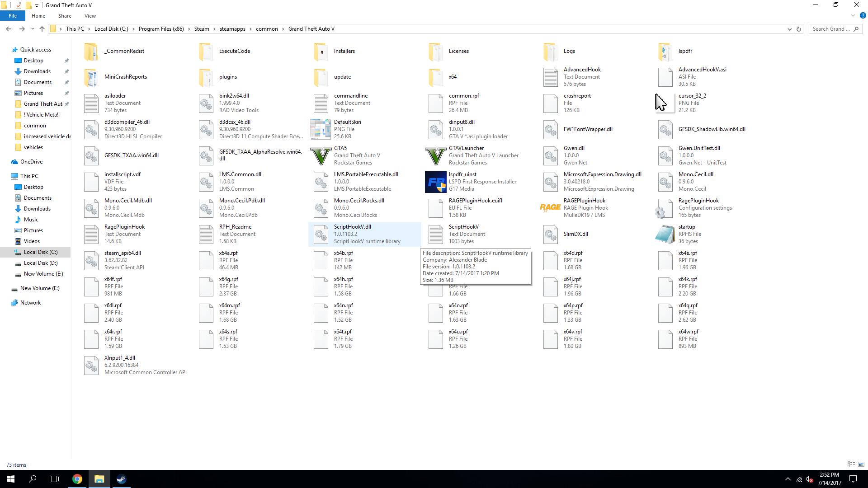Toggle pin on Desktop quick access item

67,61
